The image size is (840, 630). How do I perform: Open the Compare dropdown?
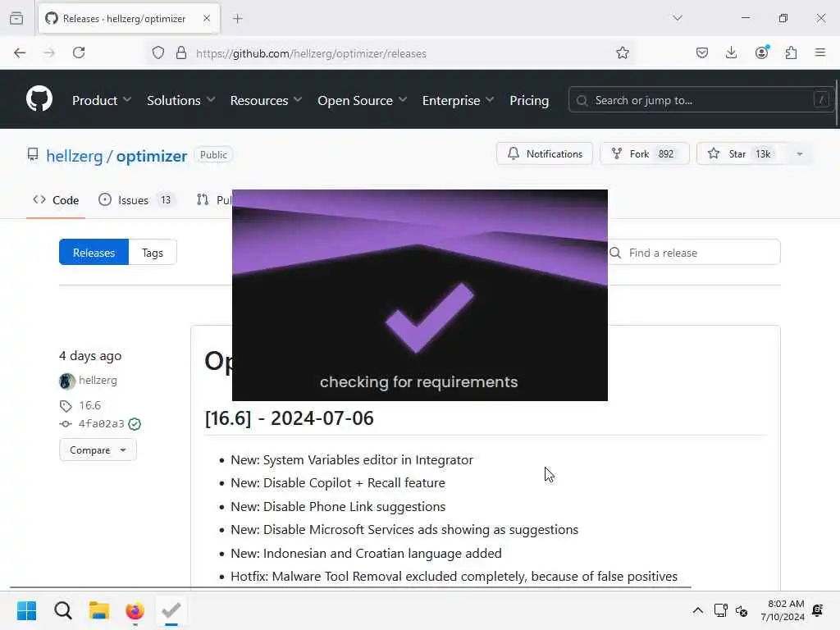(98, 450)
